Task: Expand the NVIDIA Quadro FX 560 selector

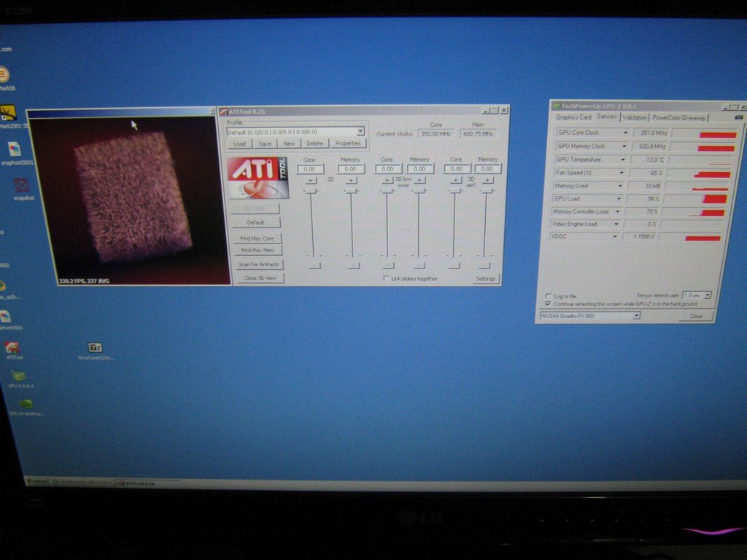Action: 636,316
